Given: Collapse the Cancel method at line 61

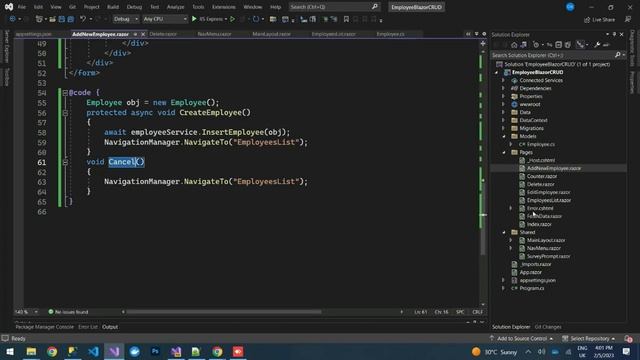Looking at the screenshot, I should tap(65, 162).
